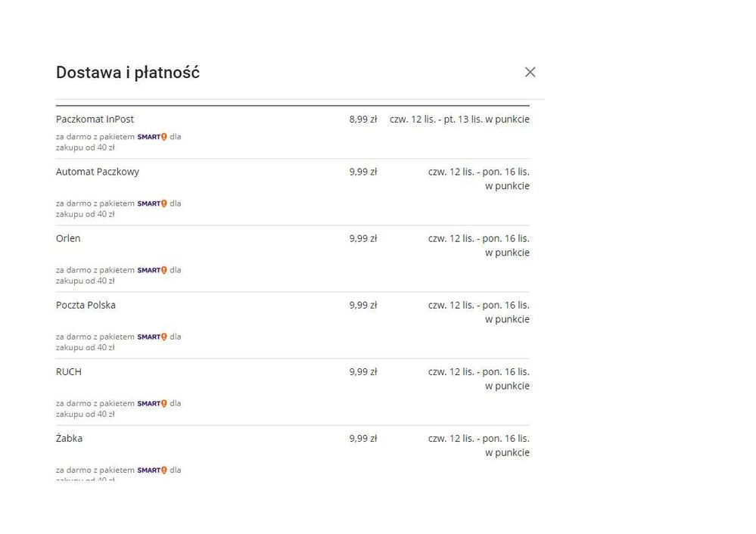Choose the Automat Paczkowy delivery method
756x534 pixels.
[98, 172]
